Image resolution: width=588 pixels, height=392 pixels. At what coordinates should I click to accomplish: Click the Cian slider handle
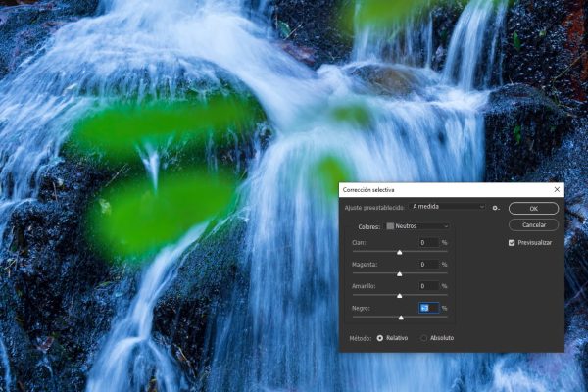click(400, 252)
